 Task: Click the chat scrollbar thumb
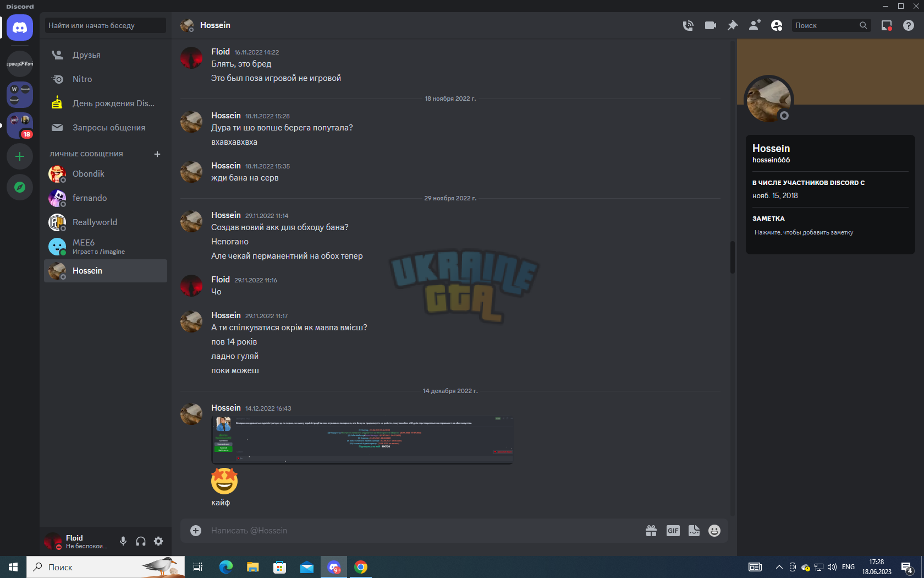click(732, 257)
